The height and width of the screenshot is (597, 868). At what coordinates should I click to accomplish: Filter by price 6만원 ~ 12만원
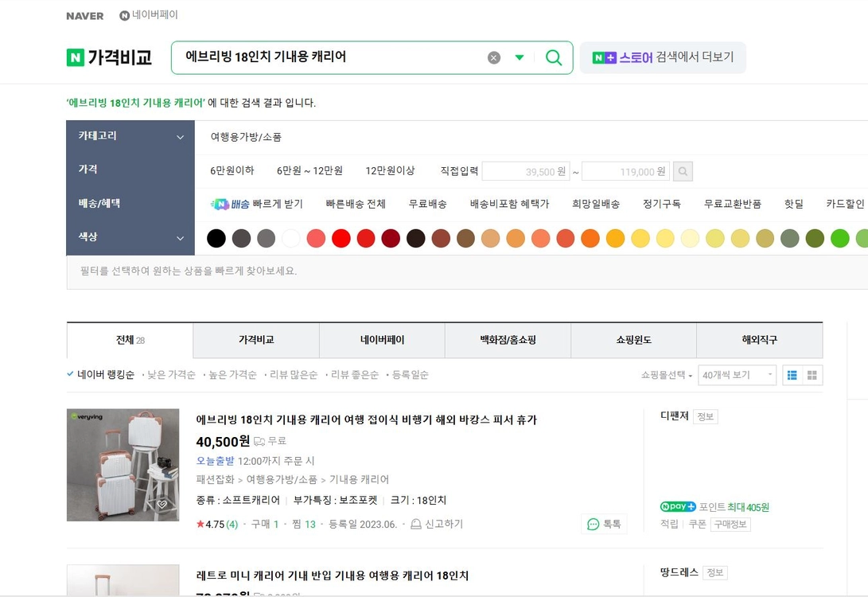[309, 170]
